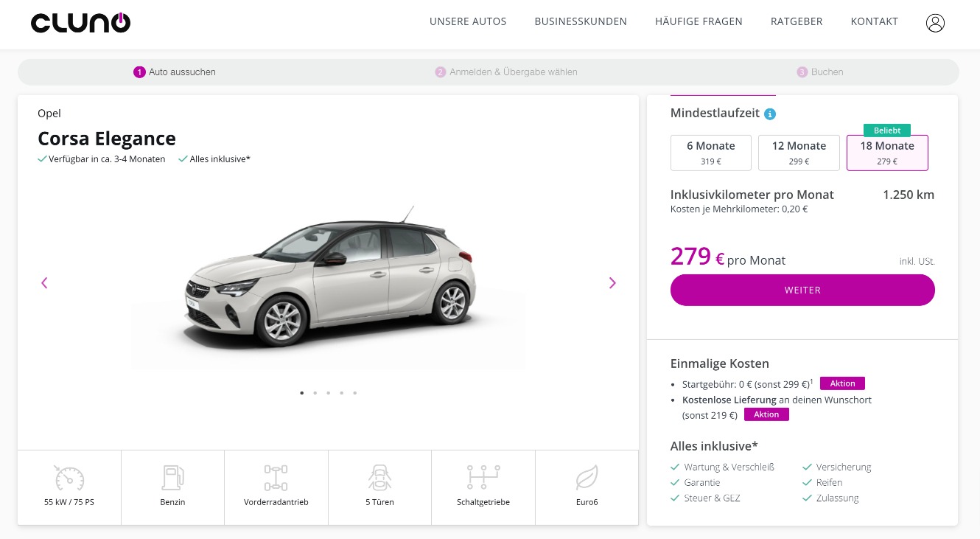Click checkmark next to Garantie

[675, 482]
